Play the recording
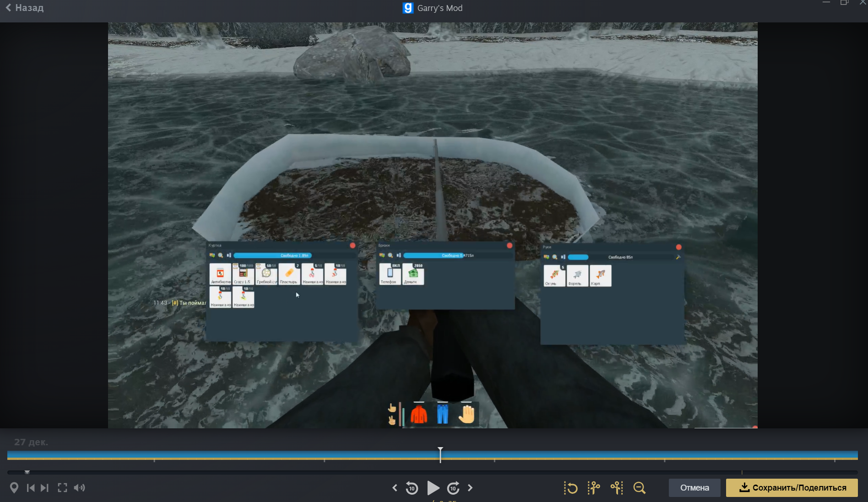The height and width of the screenshot is (502, 868). point(433,488)
